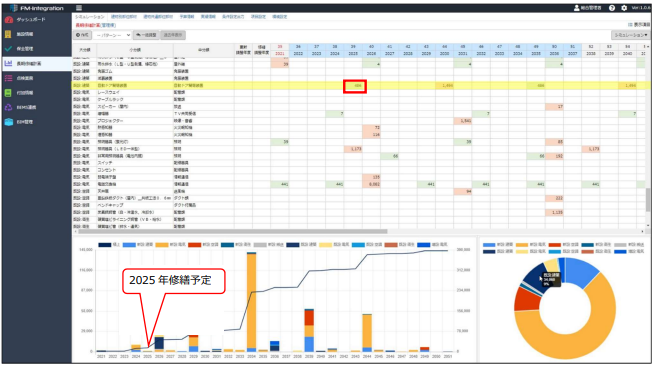Open the chart icon for long-term plan
656x366 pixels.
pyautogui.click(x=8, y=63)
